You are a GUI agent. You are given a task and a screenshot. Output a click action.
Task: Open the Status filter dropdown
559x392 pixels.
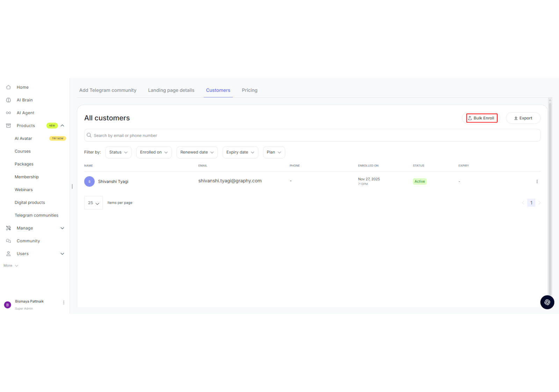[x=118, y=152]
